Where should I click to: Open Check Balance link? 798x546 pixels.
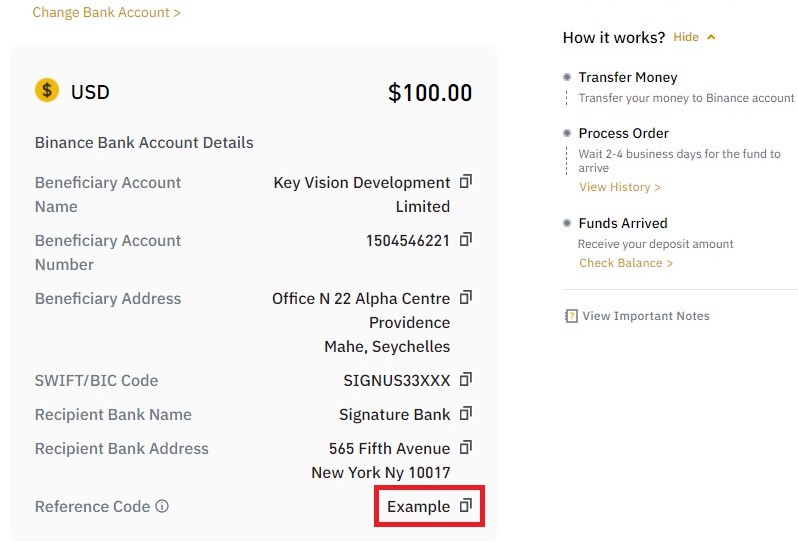(626, 263)
